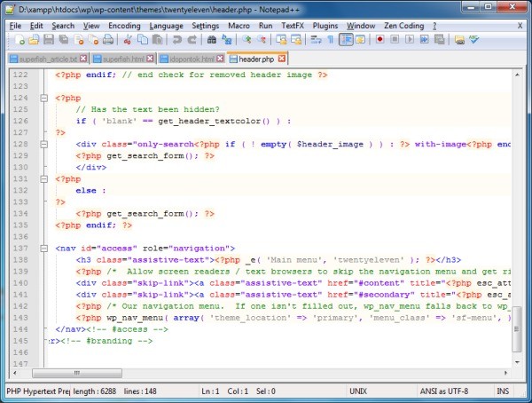Image resolution: width=532 pixels, height=403 pixels.
Task: Paste from the clipboard using the Paste icon
Action: 157,40
